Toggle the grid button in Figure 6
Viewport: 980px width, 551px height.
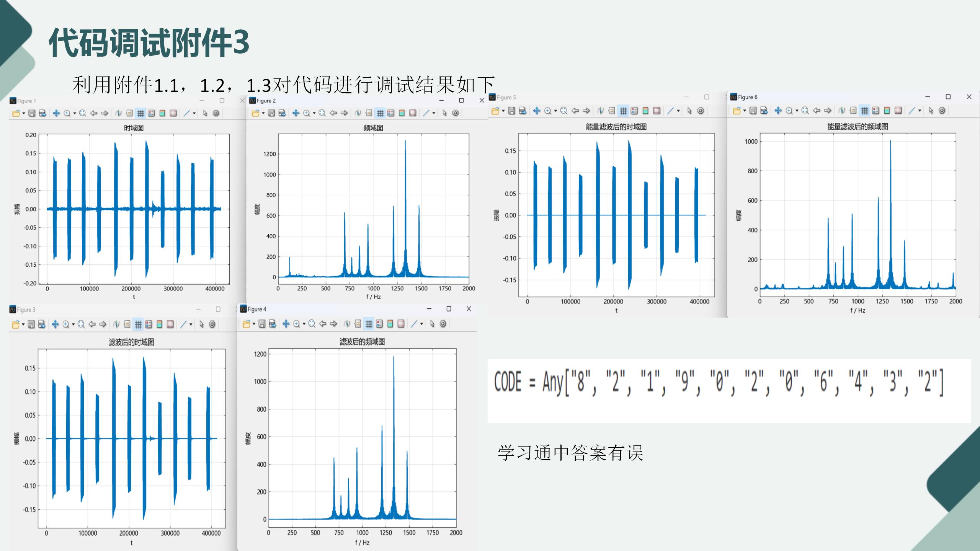click(864, 111)
